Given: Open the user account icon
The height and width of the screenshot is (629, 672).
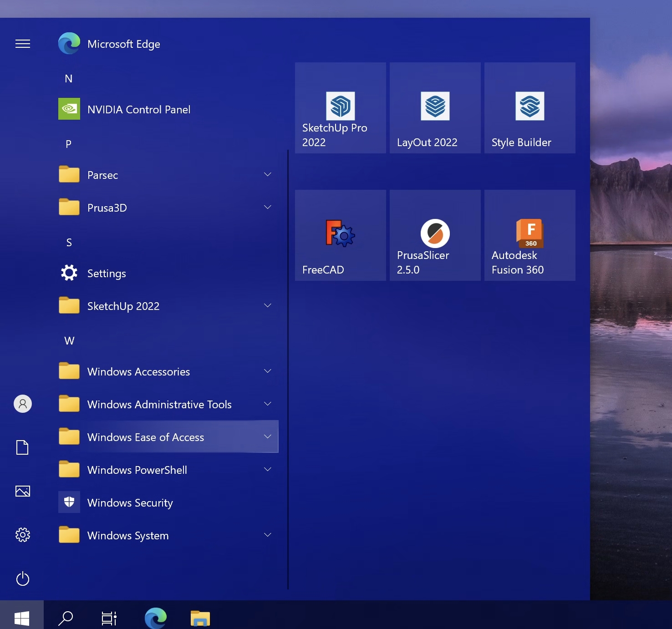Looking at the screenshot, I should point(23,404).
